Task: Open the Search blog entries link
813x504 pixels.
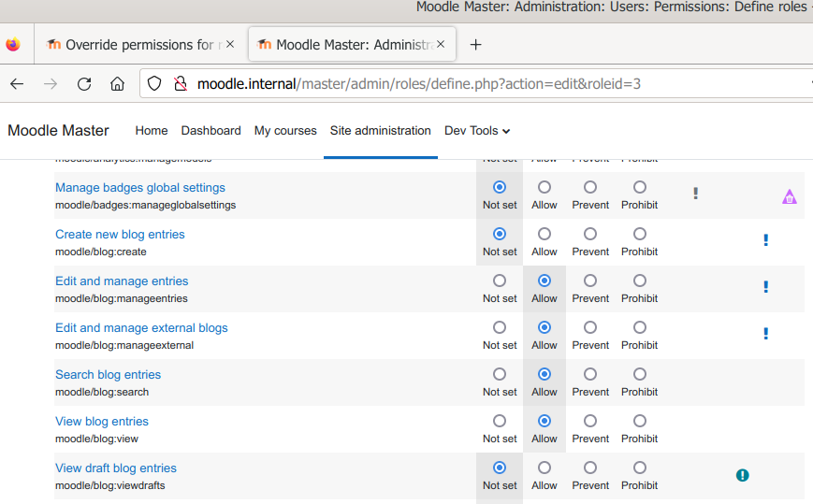Action: coord(108,375)
